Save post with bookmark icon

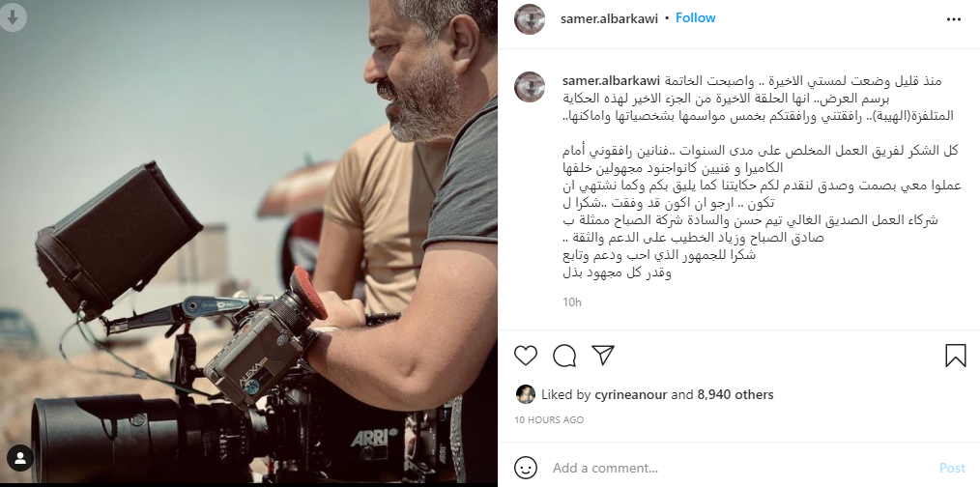click(x=956, y=355)
